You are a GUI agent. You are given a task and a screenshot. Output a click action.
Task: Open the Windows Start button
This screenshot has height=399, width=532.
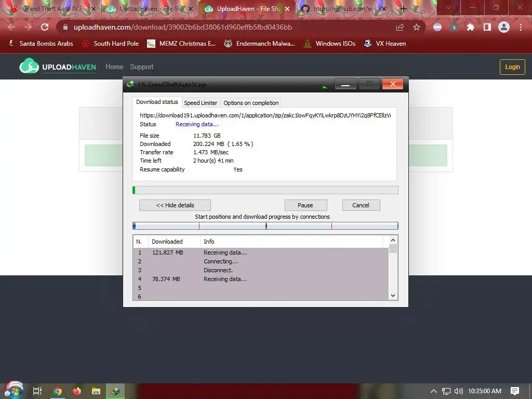14,391
